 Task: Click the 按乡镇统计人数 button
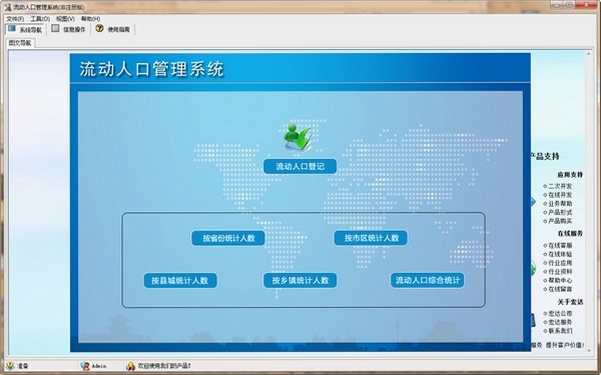coord(300,280)
